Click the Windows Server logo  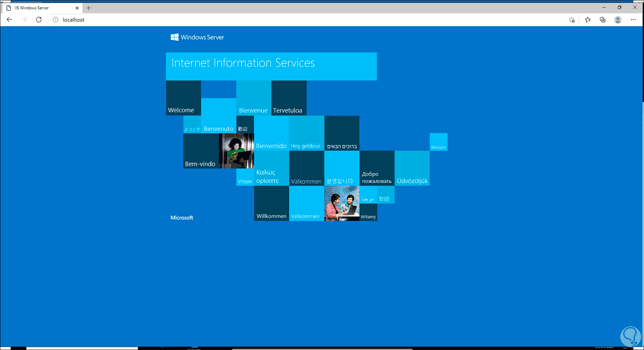[x=197, y=37]
